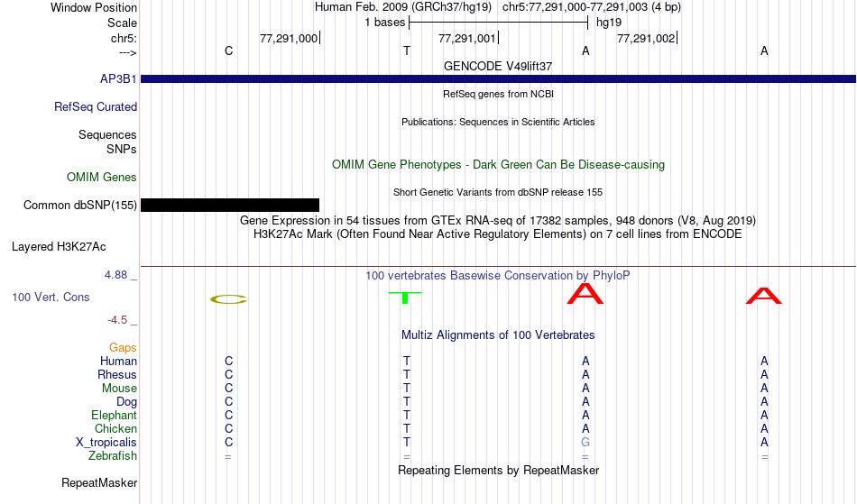Click 100 vertebrates Basewise Conservation title
857x504 pixels.
click(498, 275)
